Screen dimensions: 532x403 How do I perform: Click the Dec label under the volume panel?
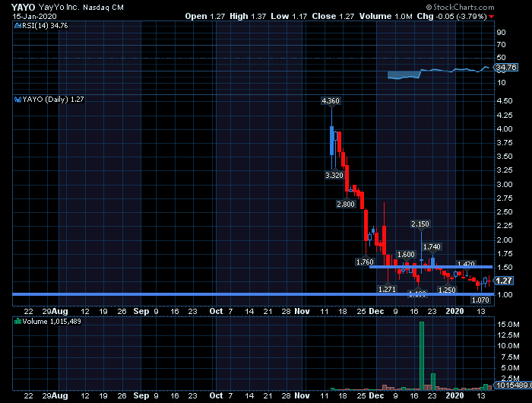pos(376,395)
